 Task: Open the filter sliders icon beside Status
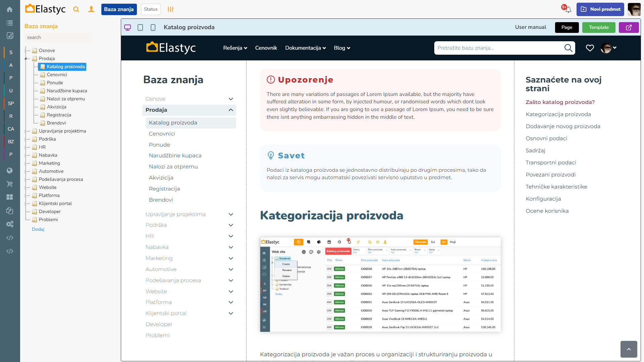pos(170,9)
